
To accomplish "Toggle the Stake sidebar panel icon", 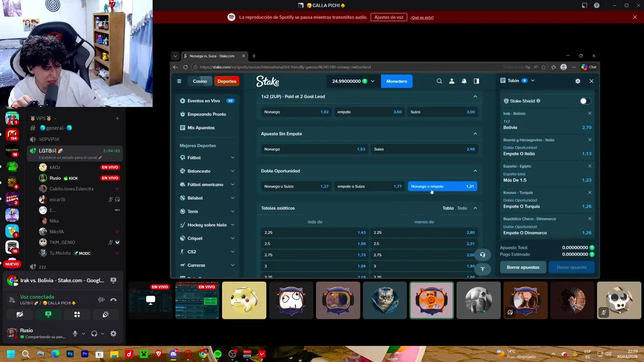I will (x=476, y=81).
